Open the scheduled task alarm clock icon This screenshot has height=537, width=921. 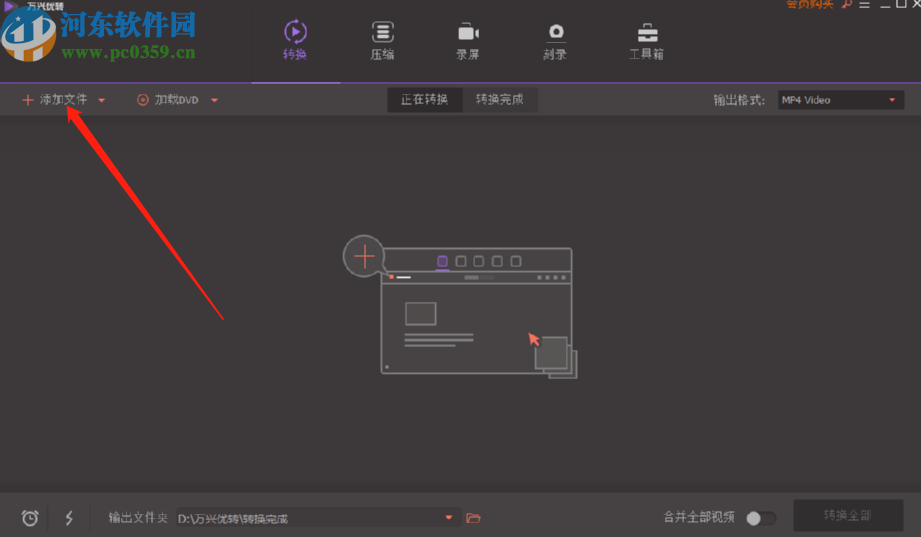(30, 518)
